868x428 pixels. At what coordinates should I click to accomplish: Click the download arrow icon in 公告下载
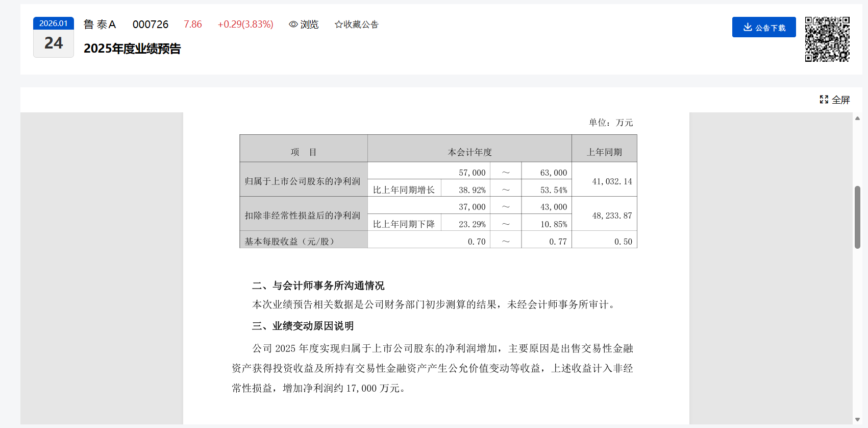pos(748,28)
